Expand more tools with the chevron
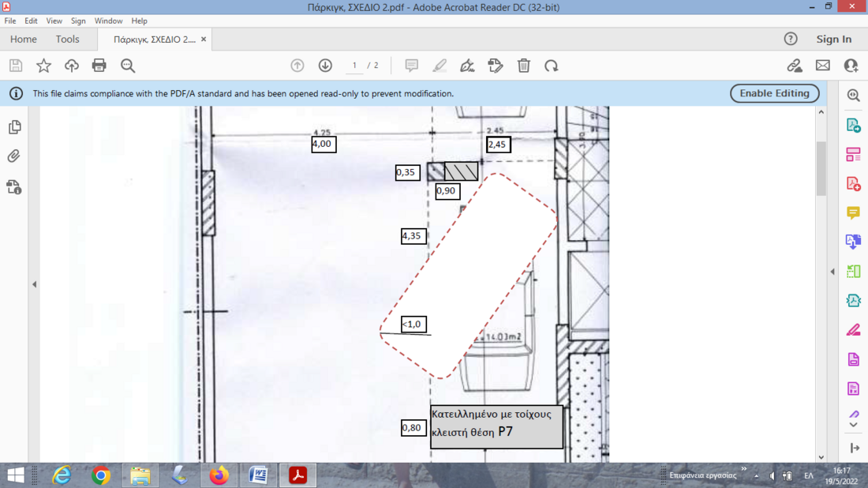Screen dimensions: 868x488 click(x=853, y=424)
